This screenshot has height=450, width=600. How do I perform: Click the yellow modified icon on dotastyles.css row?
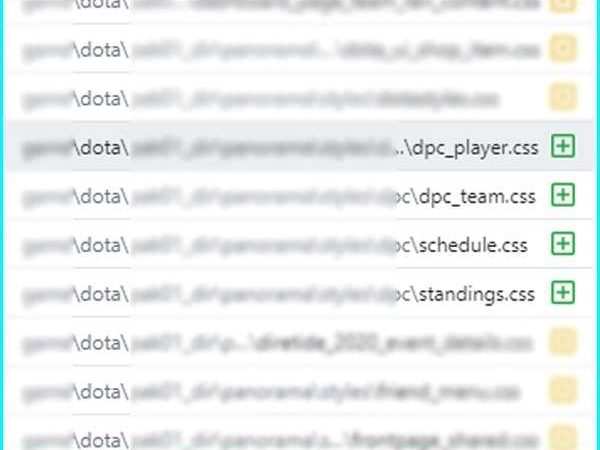[562, 97]
